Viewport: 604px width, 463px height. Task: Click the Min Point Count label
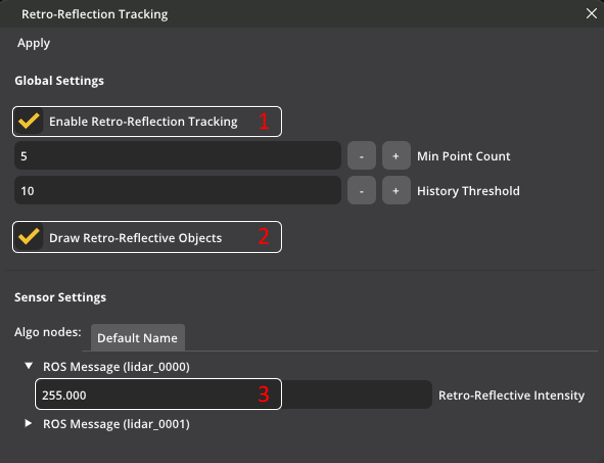coord(463,156)
